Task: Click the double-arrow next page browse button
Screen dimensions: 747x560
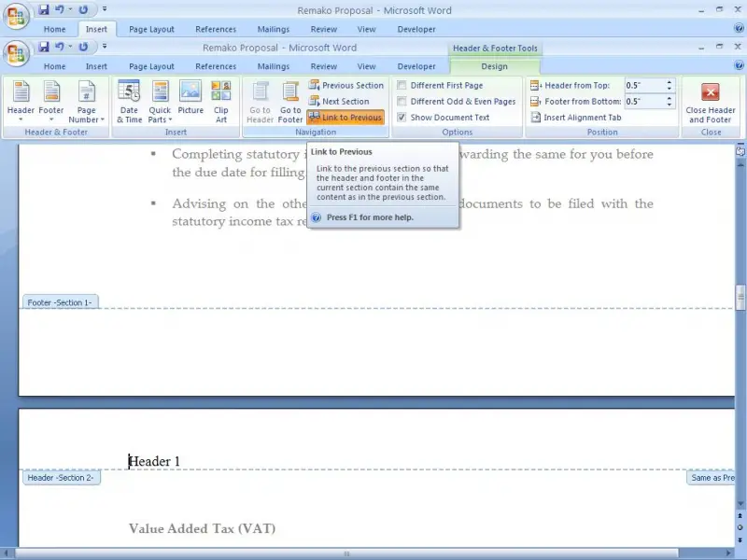Action: click(x=740, y=540)
